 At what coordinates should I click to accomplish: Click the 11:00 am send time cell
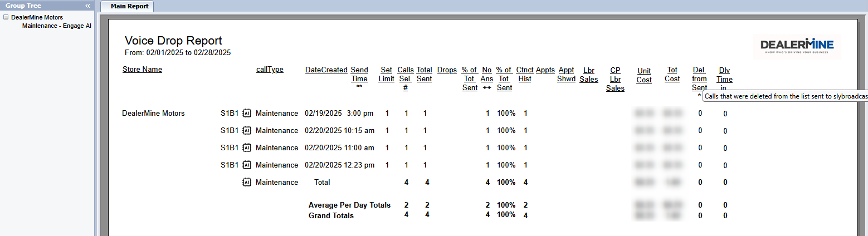(x=359, y=147)
